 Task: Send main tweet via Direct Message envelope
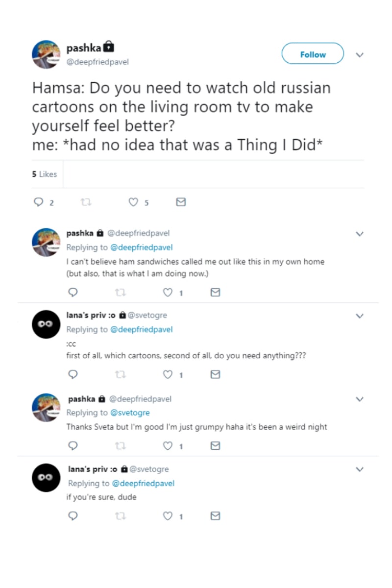[x=181, y=202]
